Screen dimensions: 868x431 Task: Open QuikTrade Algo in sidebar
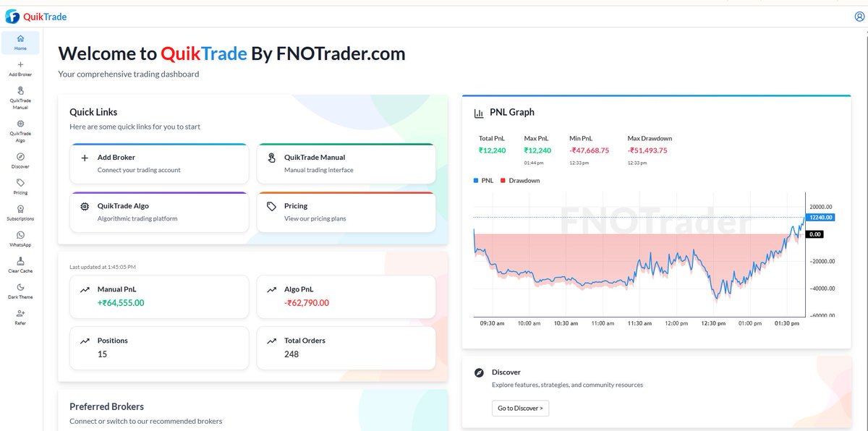pyautogui.click(x=20, y=131)
